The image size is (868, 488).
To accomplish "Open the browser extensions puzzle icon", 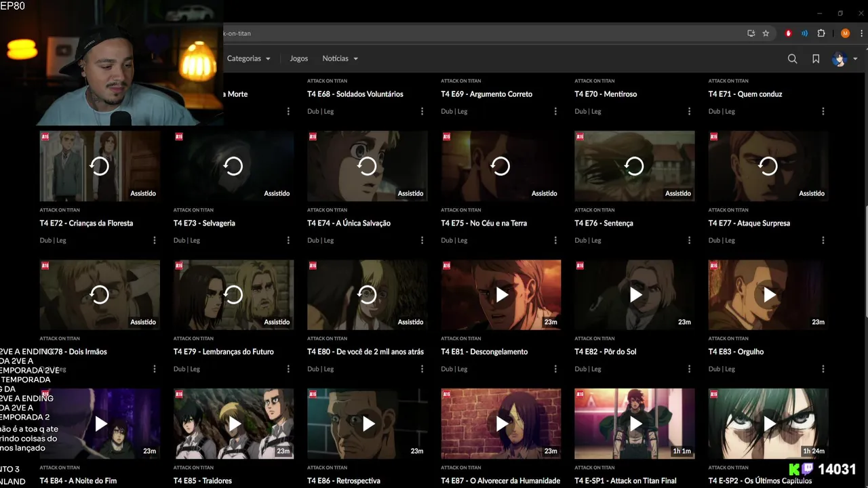I will (821, 33).
